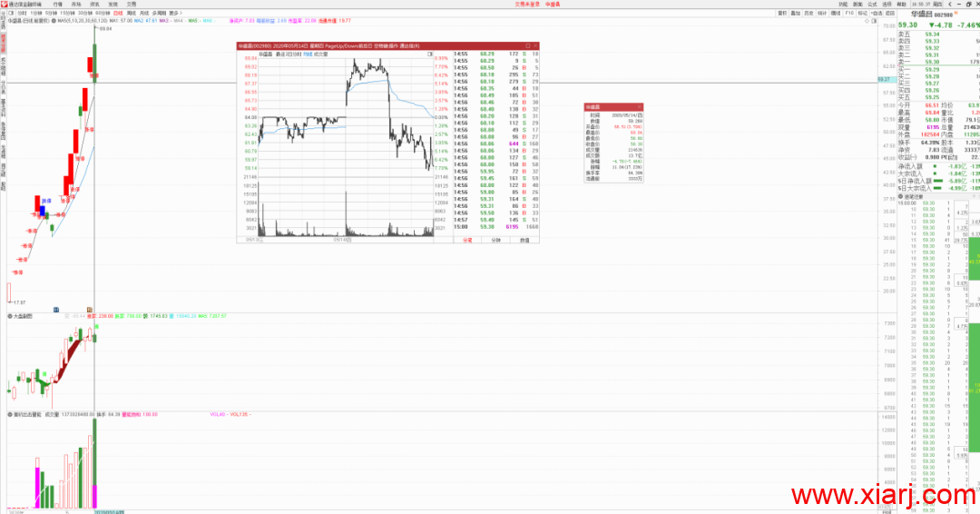980x514 pixels.
Task: Click the side panel icon in intraday popup
Action: click(429, 54)
